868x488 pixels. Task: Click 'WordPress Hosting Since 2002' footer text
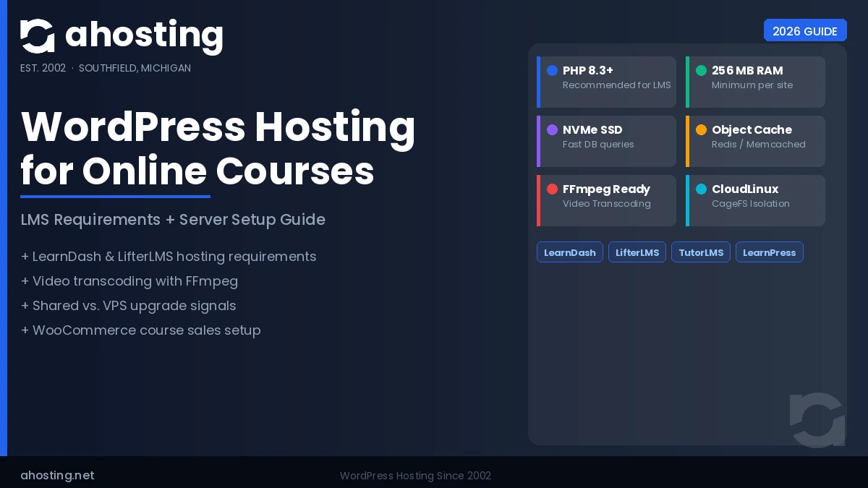point(415,476)
